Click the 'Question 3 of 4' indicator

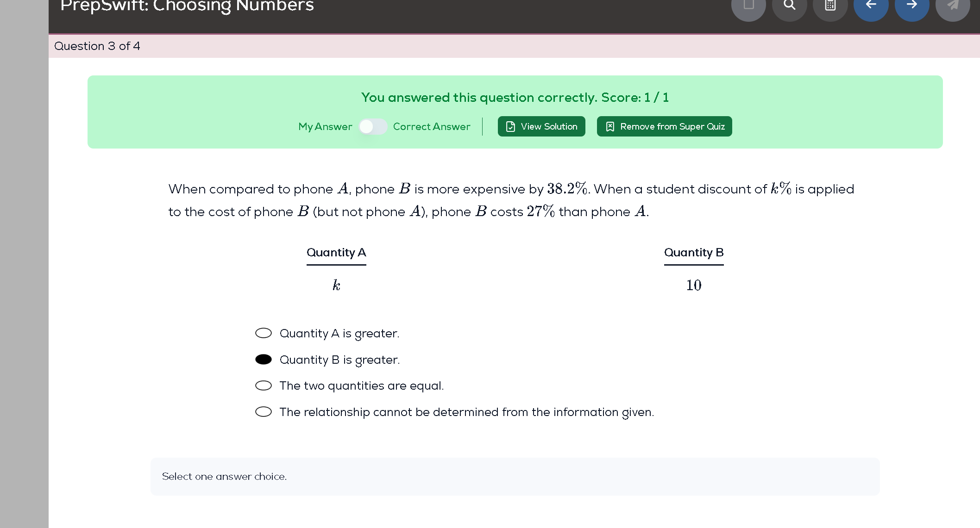[97, 46]
